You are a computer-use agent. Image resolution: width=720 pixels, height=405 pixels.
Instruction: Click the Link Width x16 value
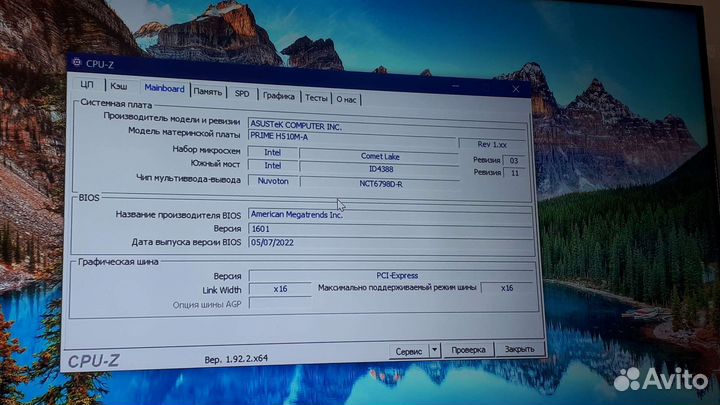click(x=280, y=289)
